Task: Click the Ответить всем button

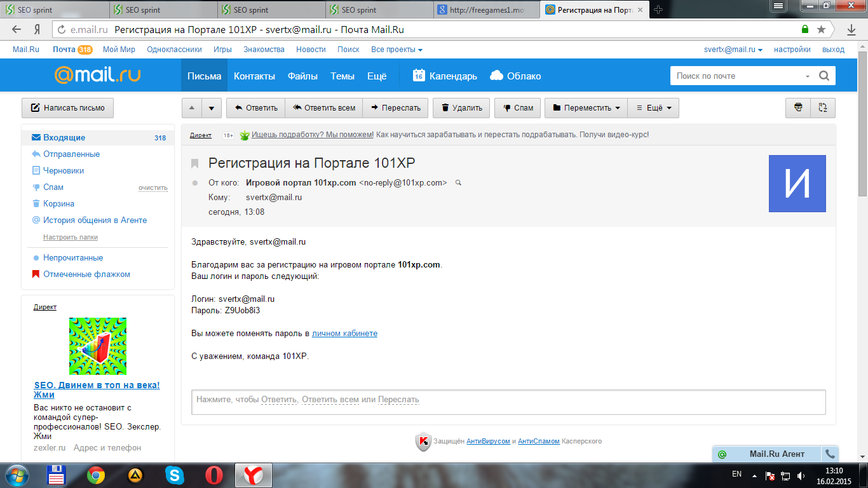Action: [324, 108]
